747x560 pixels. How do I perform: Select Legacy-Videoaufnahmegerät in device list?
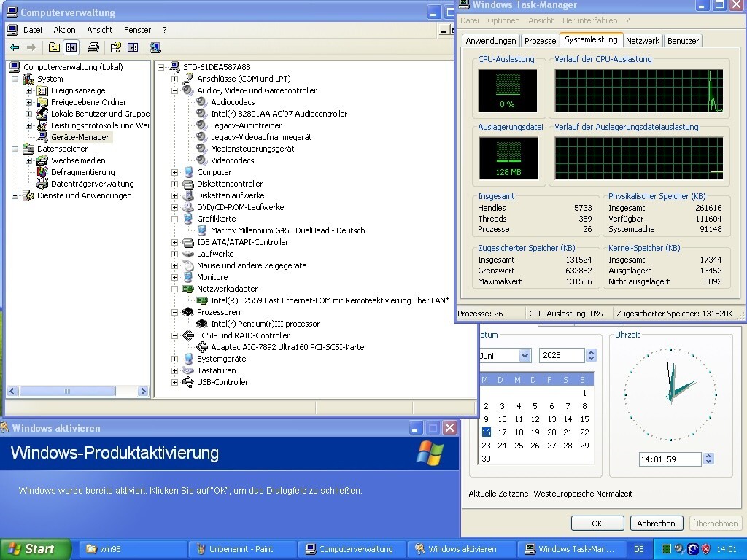261,137
